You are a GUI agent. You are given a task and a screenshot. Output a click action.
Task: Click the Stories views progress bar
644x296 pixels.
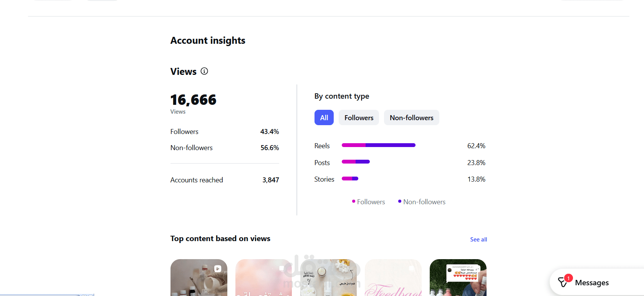[x=350, y=179]
